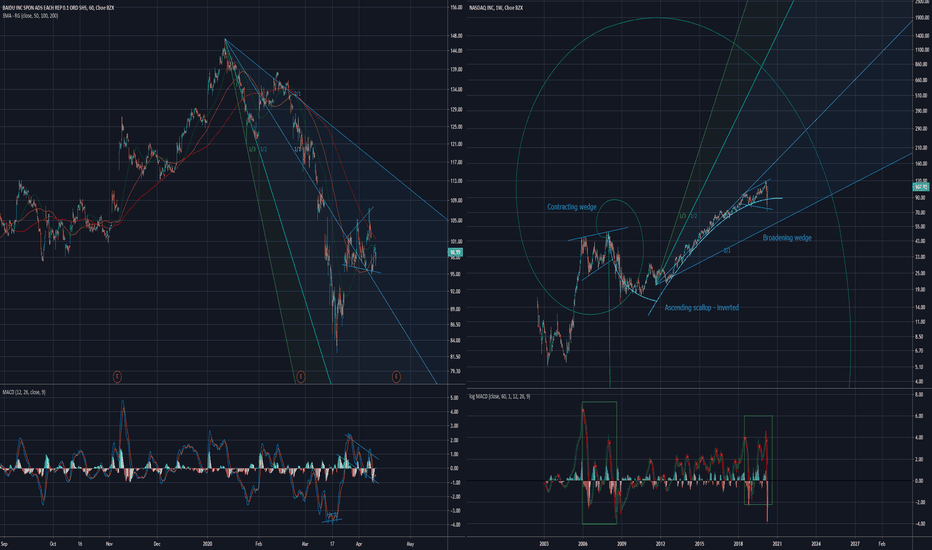Click the '2015' label on NASDAQ time axis
Viewport: 932px width, 550px height.
coord(700,543)
